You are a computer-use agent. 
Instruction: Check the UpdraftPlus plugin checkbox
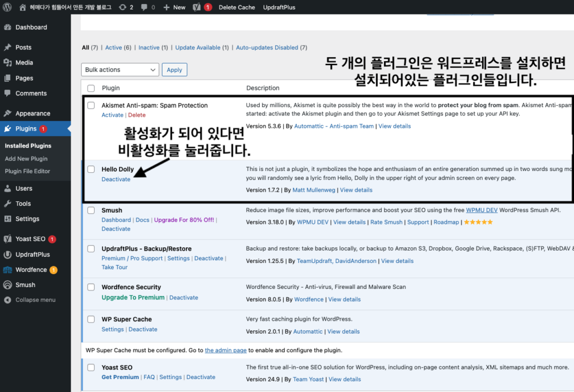click(x=91, y=249)
